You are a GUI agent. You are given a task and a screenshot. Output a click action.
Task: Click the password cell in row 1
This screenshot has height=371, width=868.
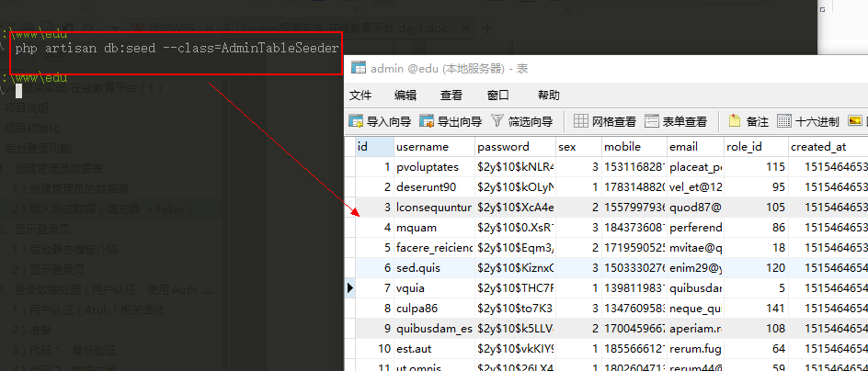click(x=515, y=167)
